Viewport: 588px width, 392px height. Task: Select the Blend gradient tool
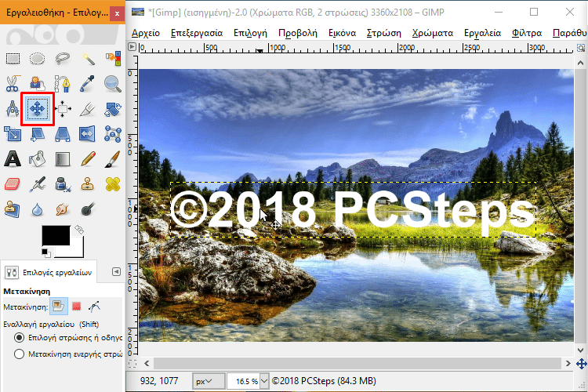(62, 159)
